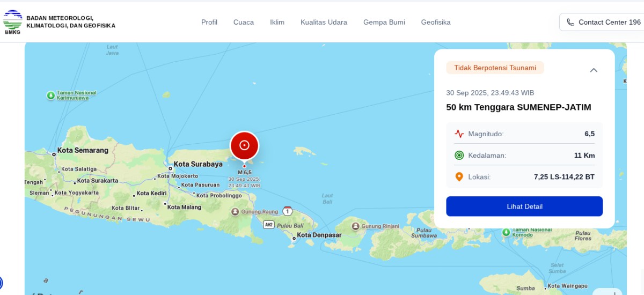This screenshot has height=295, width=644.
Task: Click the Kota Denpasar map label
Action: point(319,235)
